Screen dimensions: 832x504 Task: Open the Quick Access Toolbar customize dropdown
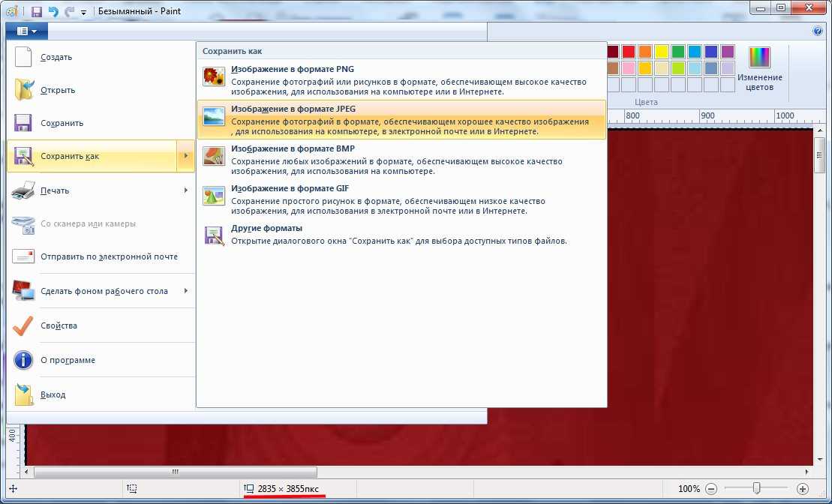84,12
